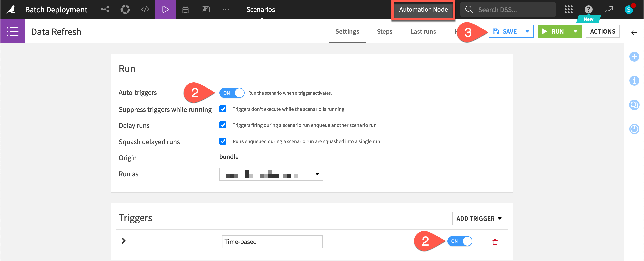
Task: Open the help question mark icon
Action: tap(588, 10)
